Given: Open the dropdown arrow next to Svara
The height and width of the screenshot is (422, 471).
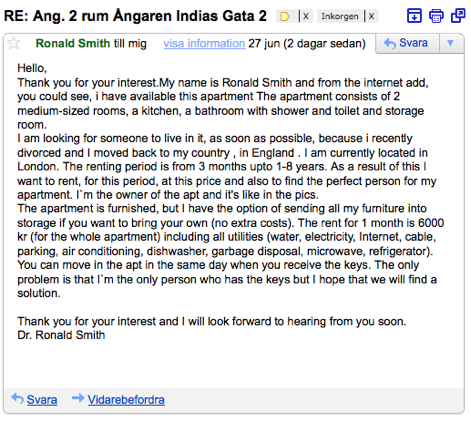Looking at the screenshot, I should (x=451, y=43).
